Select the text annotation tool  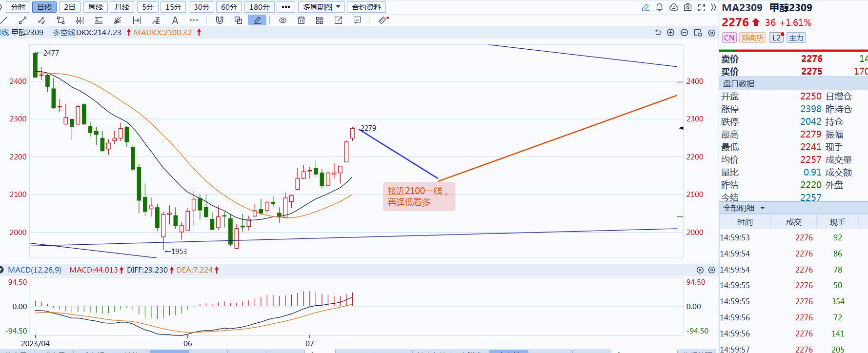[x=175, y=20]
